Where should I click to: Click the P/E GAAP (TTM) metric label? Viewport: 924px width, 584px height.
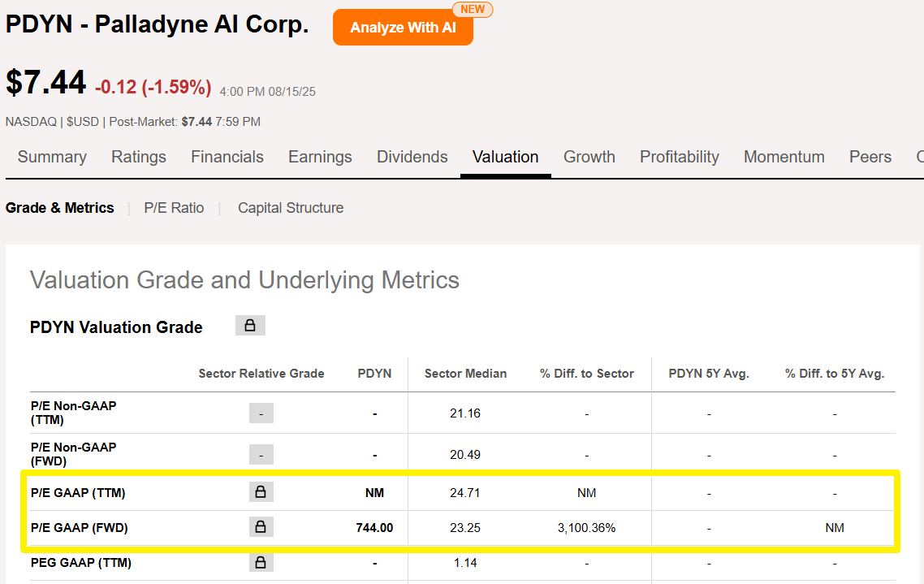pos(78,493)
